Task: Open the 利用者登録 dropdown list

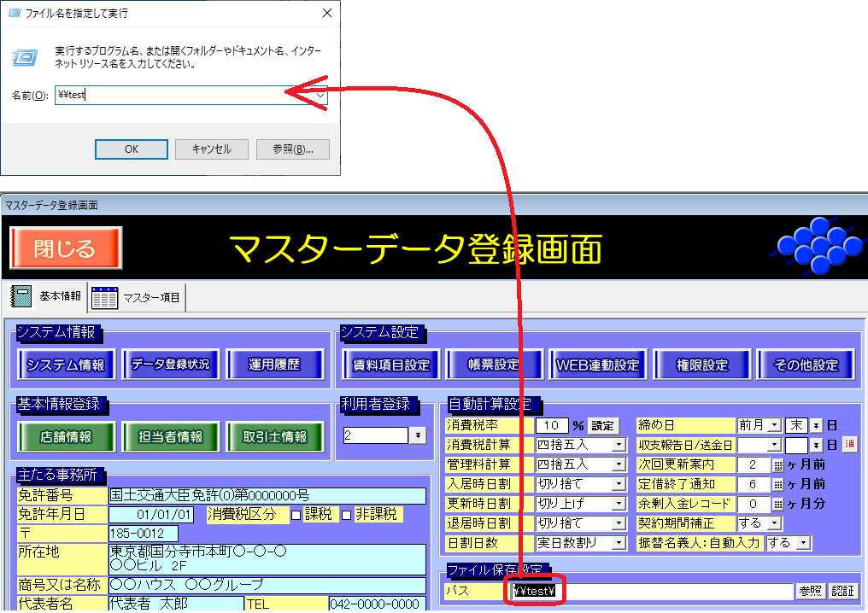Action: 418,435
